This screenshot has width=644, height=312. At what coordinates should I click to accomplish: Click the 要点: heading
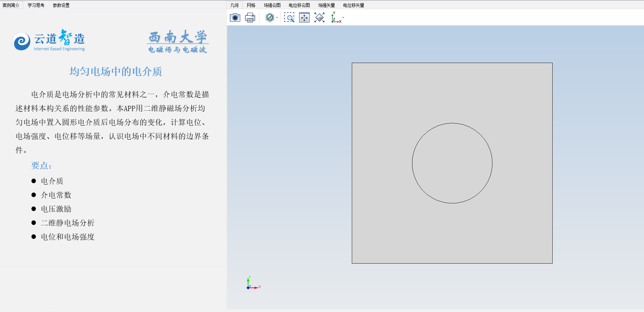(41, 165)
